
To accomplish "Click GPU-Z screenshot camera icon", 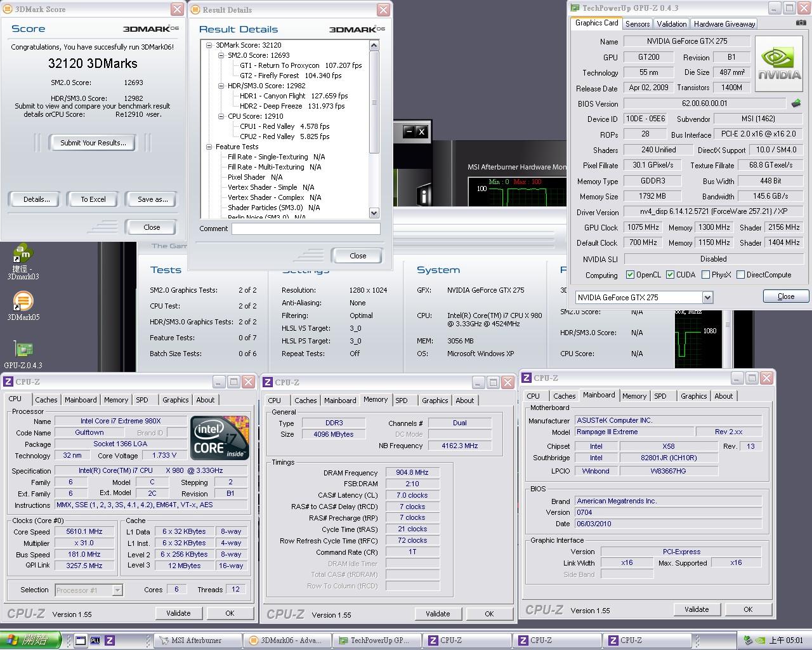I will coord(801,23).
